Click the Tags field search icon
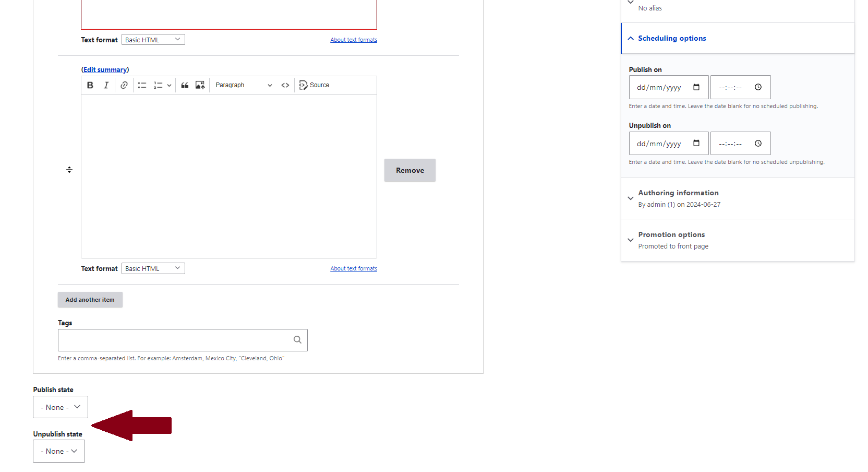Viewport: 868px width, 472px height. click(x=297, y=339)
